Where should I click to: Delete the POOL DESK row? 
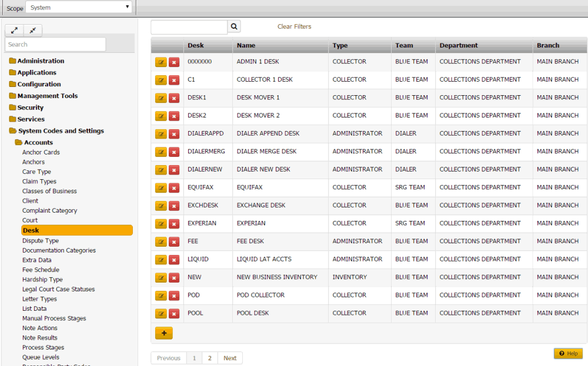[x=174, y=314]
